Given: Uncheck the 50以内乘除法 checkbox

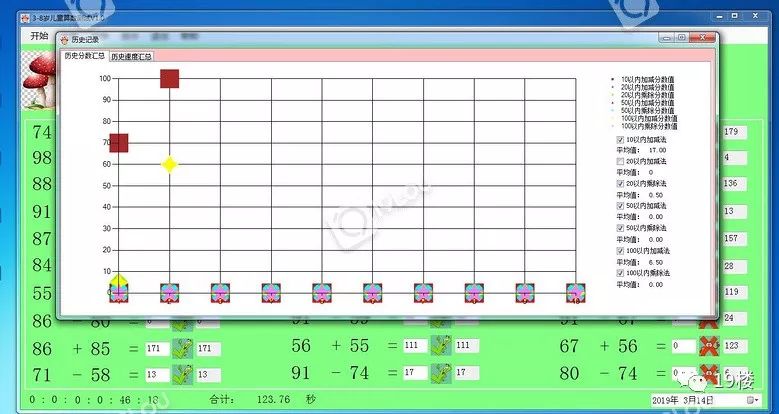Looking at the screenshot, I should click(x=620, y=228).
